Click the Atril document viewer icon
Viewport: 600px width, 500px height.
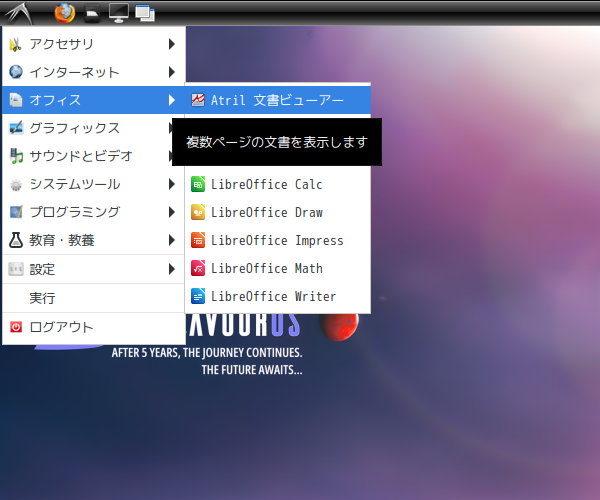tap(198, 100)
